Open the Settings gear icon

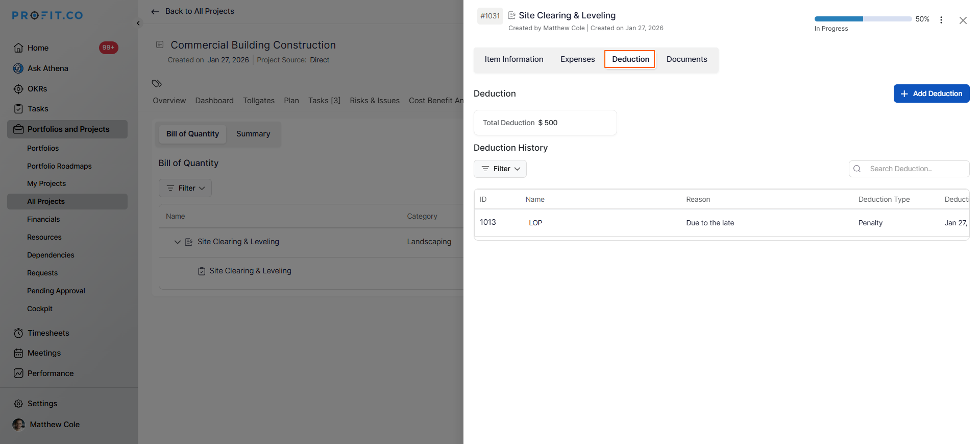coord(18,404)
